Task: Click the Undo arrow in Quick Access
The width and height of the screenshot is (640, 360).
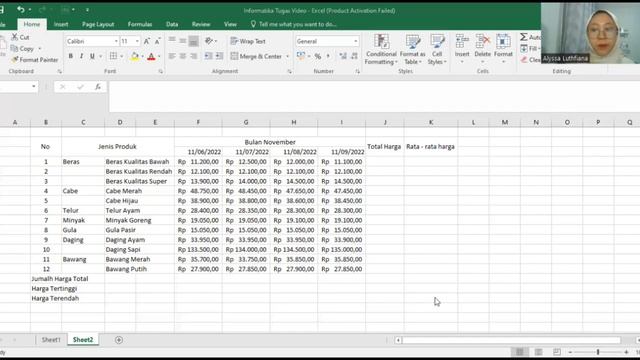Action: [x=20, y=9]
